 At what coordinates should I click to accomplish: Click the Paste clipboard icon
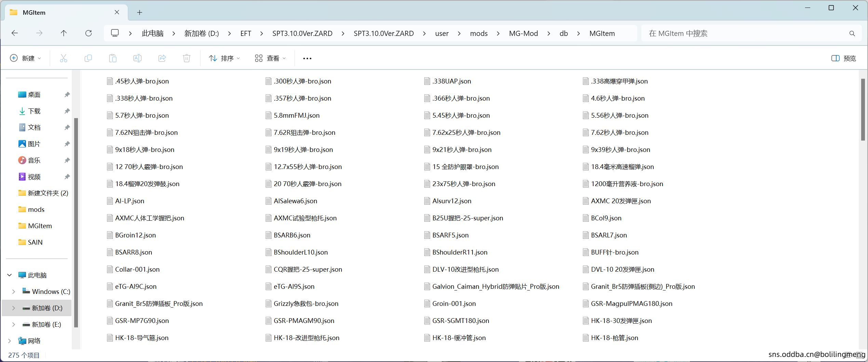(x=112, y=58)
